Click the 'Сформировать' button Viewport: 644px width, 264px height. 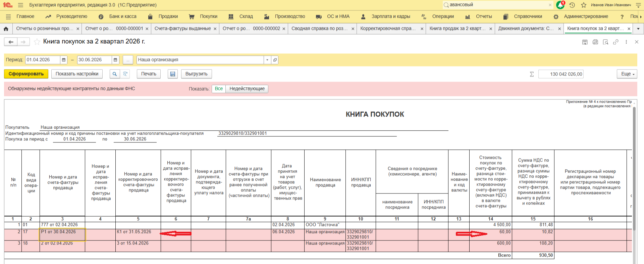point(26,74)
